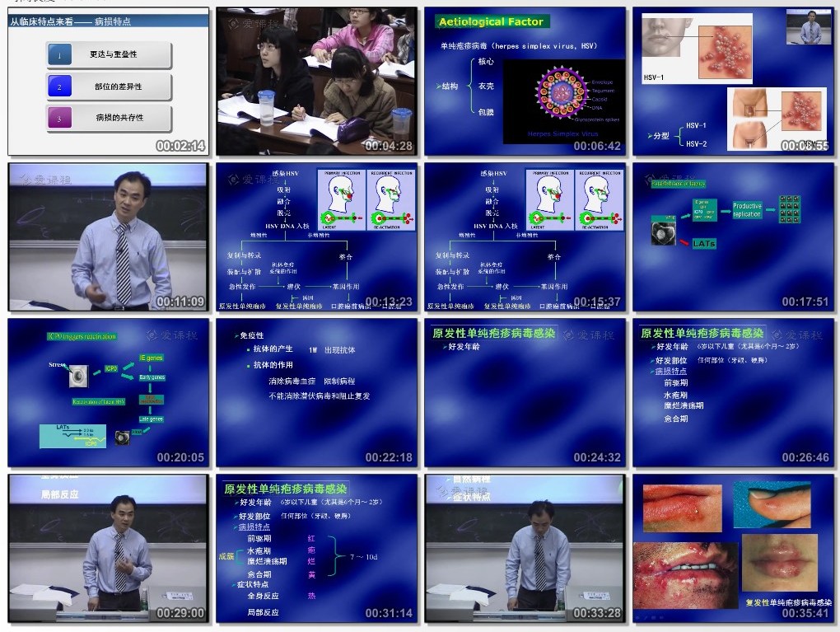Click the lecturer thumbnail at 00:11:09
The height and width of the screenshot is (632, 840).
pyautogui.click(x=108, y=236)
